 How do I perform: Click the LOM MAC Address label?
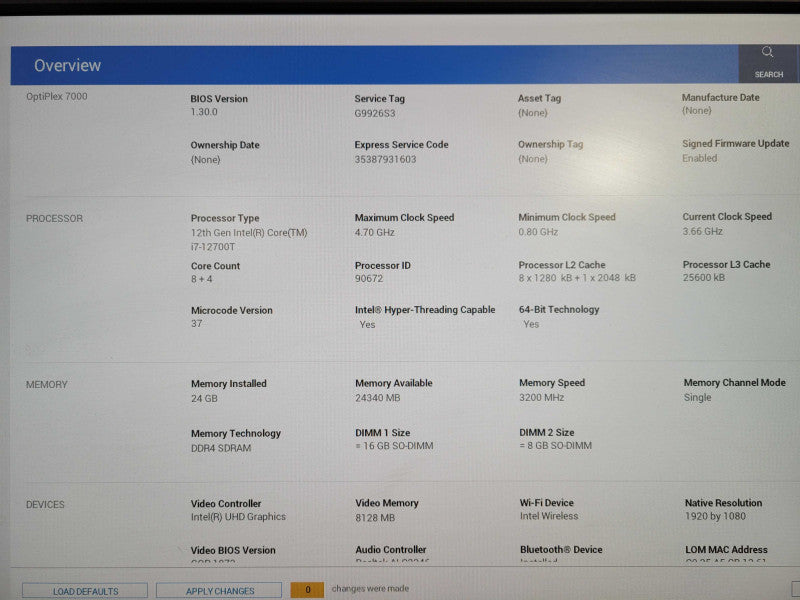click(726, 549)
